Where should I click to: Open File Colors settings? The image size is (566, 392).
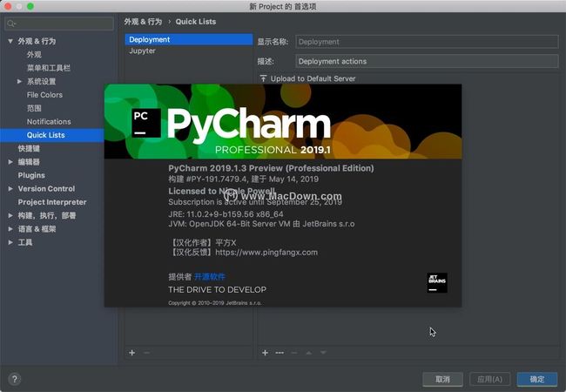tap(44, 95)
